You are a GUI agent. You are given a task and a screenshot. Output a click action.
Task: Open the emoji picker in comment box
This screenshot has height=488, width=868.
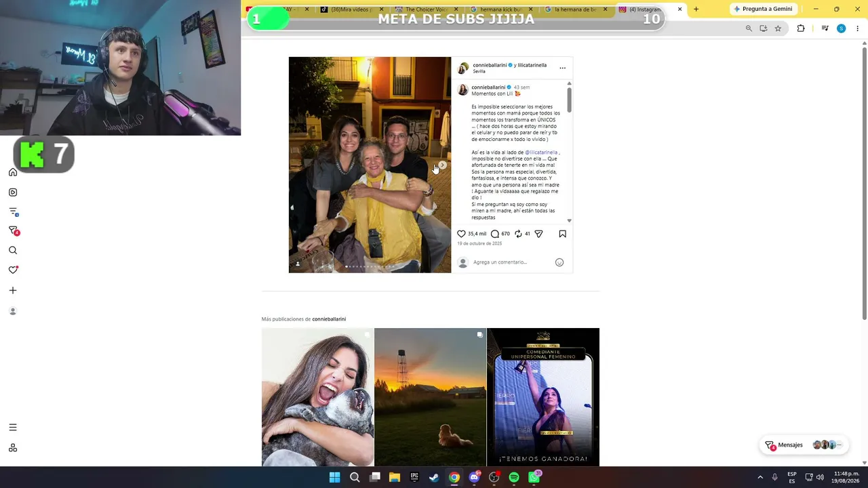(x=559, y=262)
